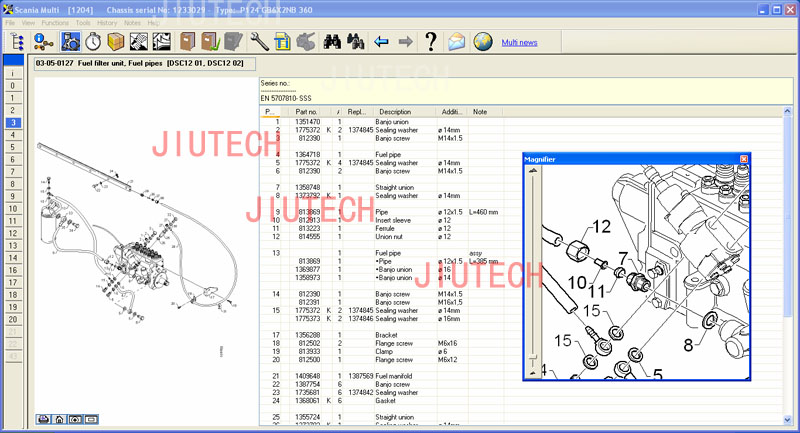Close the Magnifier window
This screenshot has width=800, height=433.
pyautogui.click(x=744, y=159)
